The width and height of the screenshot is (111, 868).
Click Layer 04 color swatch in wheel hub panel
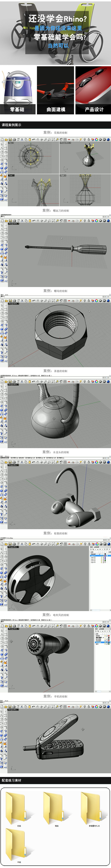click(105, 561)
